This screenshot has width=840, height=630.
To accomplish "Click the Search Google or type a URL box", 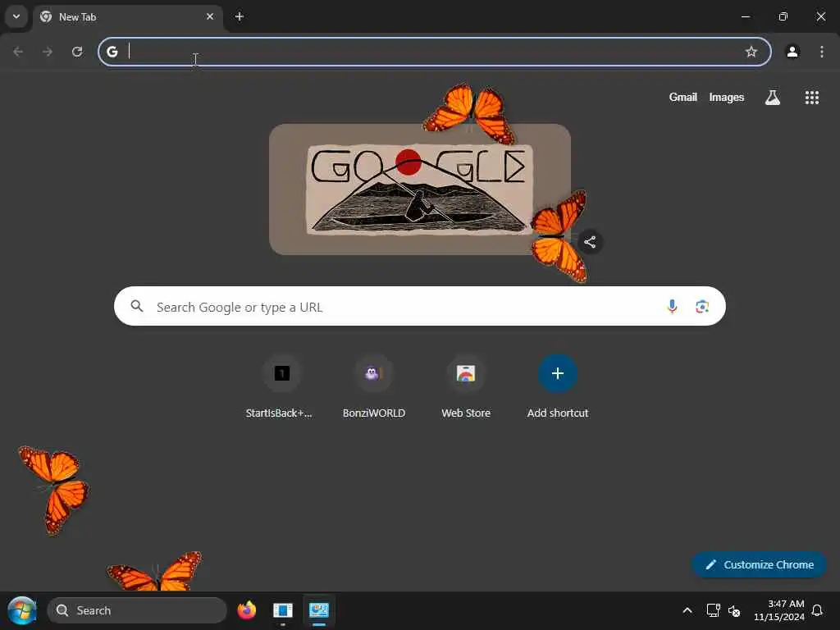I will 419,307.
